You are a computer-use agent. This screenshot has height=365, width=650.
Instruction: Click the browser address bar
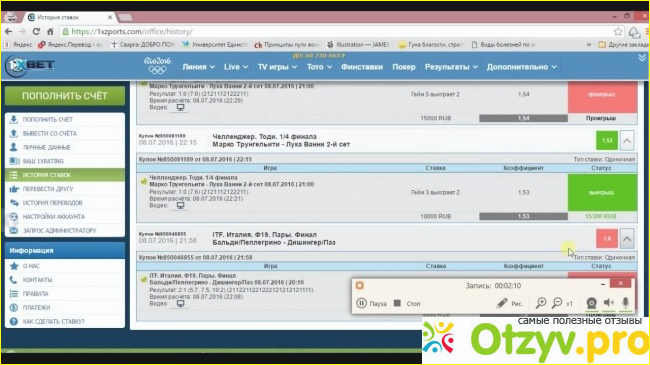[x=336, y=32]
